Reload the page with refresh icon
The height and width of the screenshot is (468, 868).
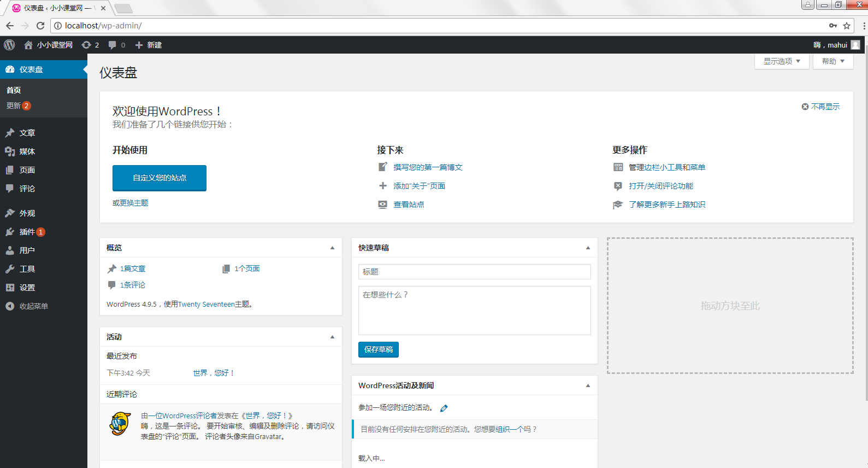coord(40,26)
